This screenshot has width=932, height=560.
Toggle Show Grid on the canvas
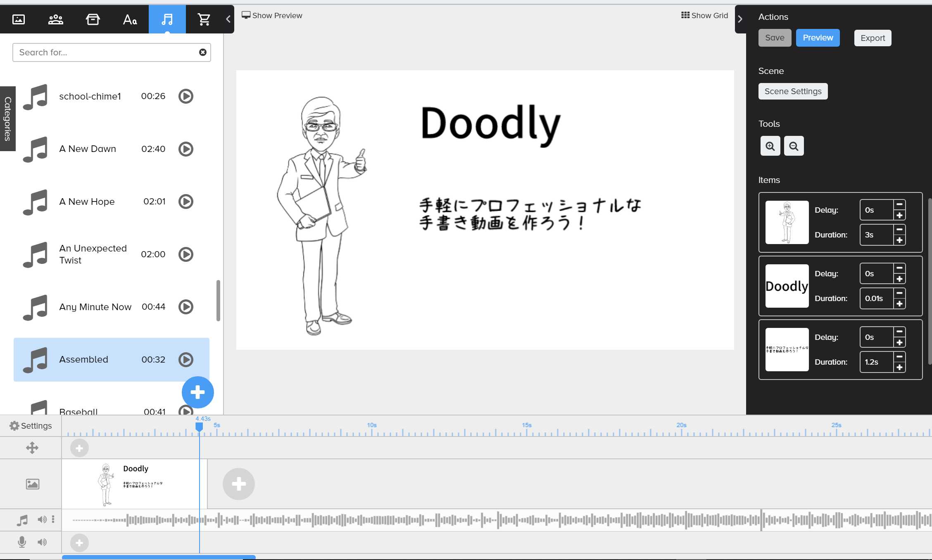[x=704, y=15]
